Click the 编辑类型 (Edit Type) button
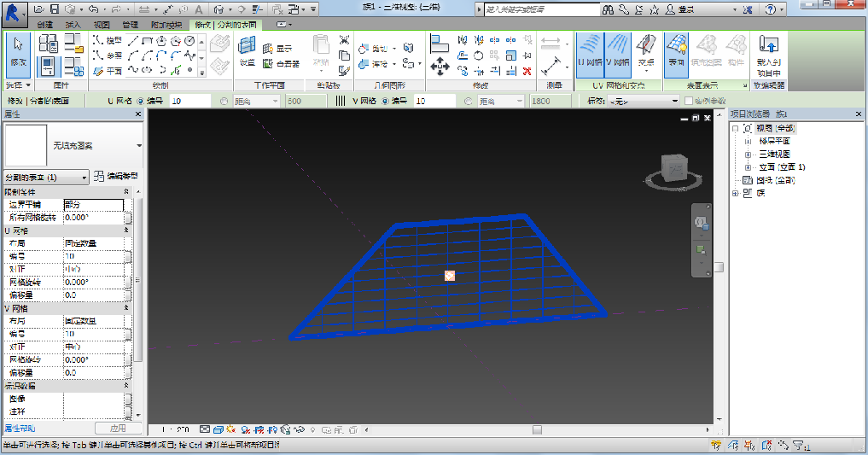This screenshot has height=455, width=868. [117, 176]
